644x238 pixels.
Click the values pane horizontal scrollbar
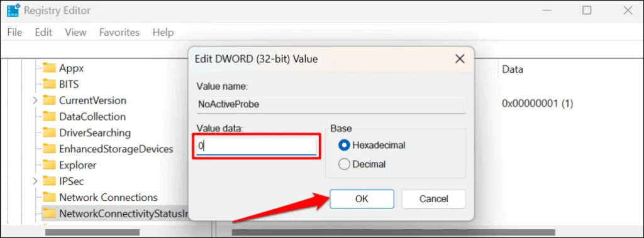click(393, 232)
